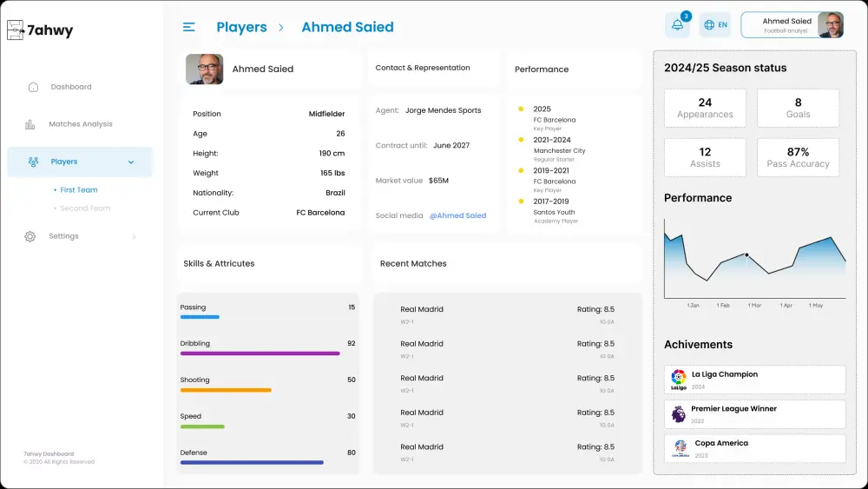868x489 pixels.
Task: Click the Dashboard home icon
Action: click(33, 87)
